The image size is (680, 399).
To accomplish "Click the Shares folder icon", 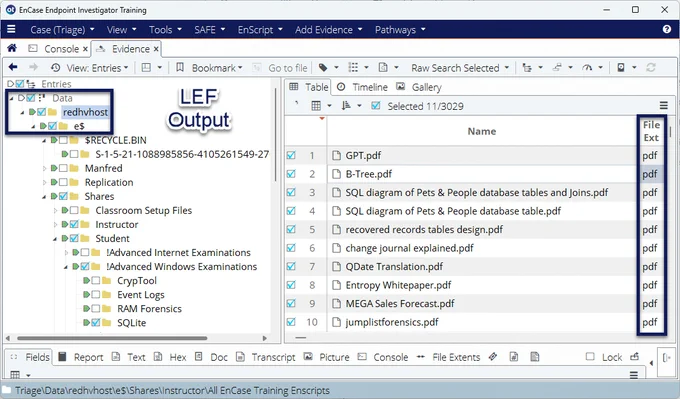I will click(74, 196).
